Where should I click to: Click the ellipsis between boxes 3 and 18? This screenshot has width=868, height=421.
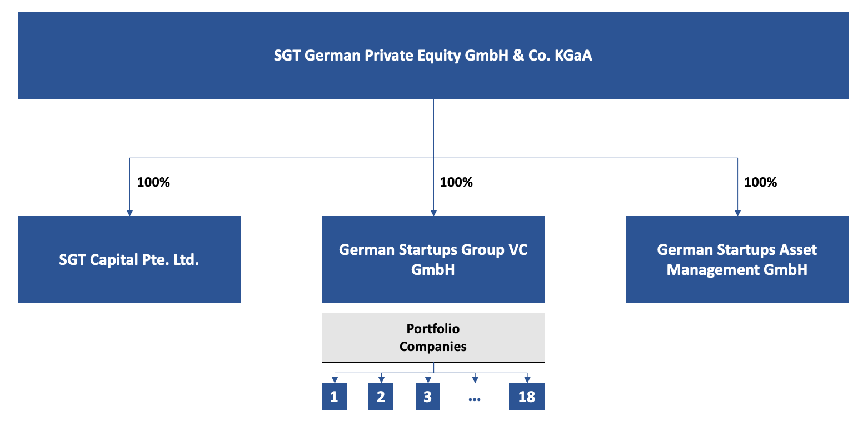tap(475, 399)
